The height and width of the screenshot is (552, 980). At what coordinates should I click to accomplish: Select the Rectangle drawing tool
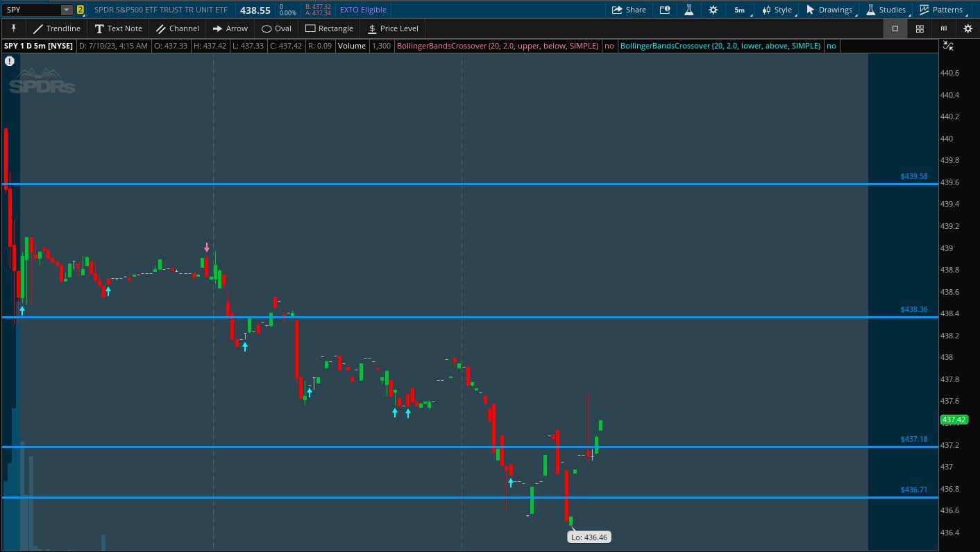pyautogui.click(x=329, y=28)
